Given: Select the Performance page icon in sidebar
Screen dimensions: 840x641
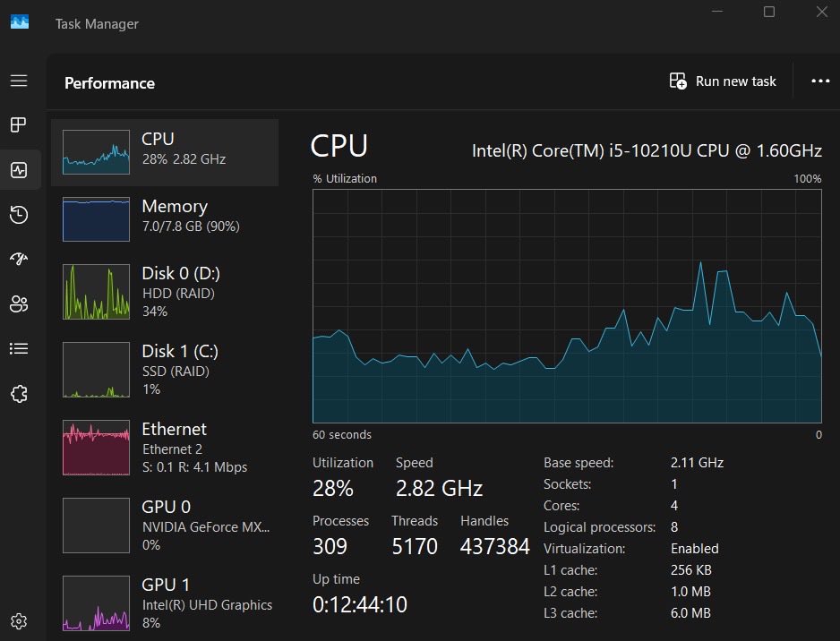Looking at the screenshot, I should [x=19, y=170].
